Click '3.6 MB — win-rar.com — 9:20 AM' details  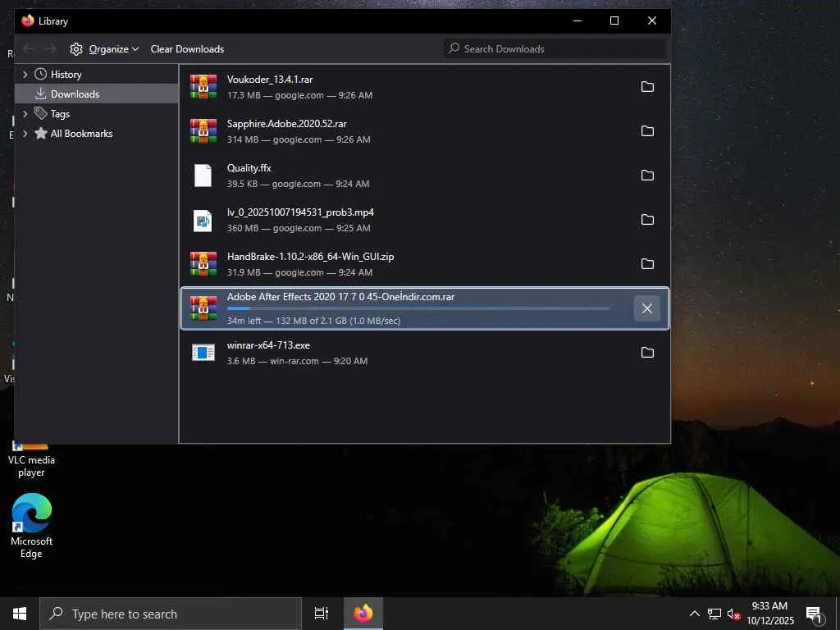(x=297, y=361)
